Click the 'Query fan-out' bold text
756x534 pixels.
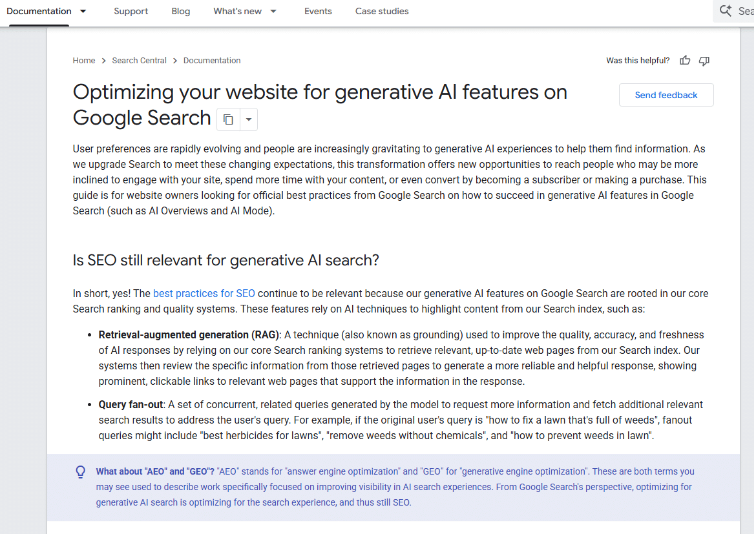tap(131, 405)
